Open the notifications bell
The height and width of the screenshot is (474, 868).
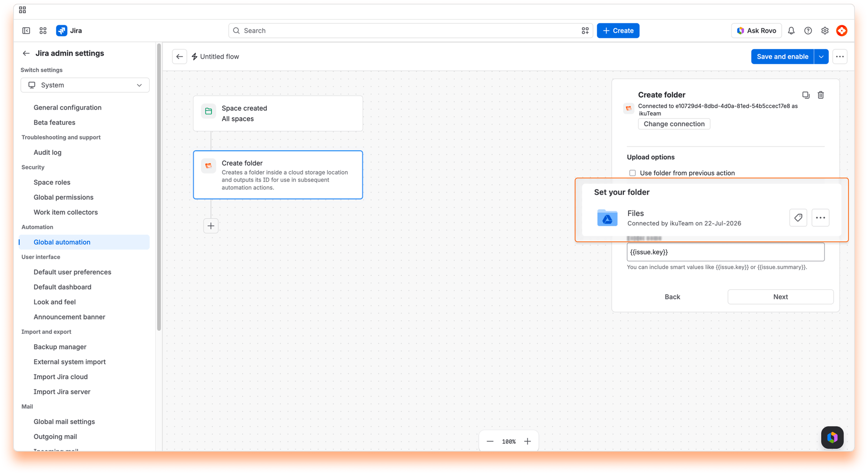[791, 30]
